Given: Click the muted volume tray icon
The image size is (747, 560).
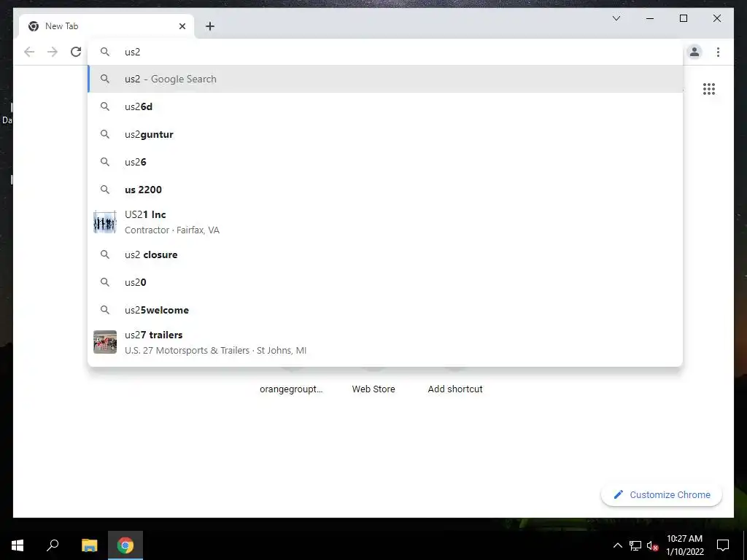Looking at the screenshot, I should click(x=652, y=545).
